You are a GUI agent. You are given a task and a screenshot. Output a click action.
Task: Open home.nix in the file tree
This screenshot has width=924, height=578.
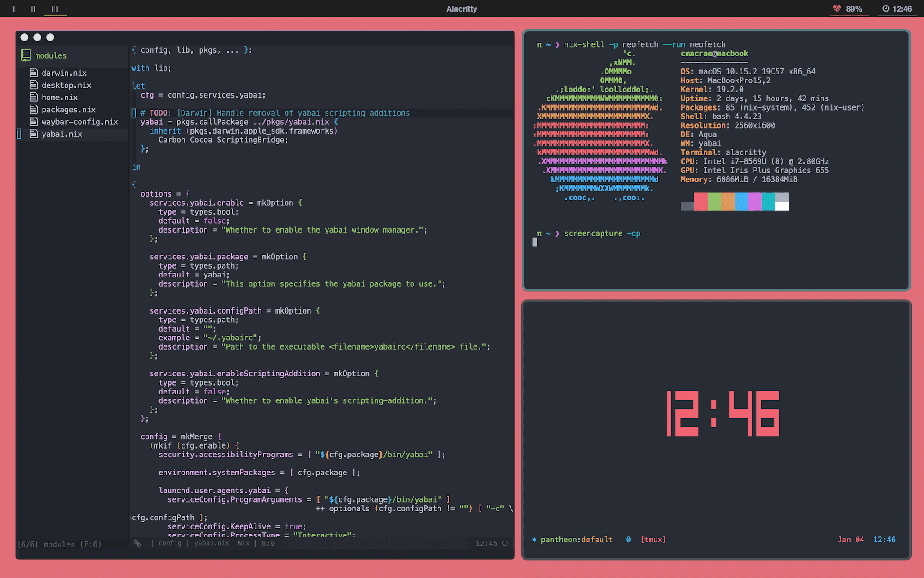(60, 98)
